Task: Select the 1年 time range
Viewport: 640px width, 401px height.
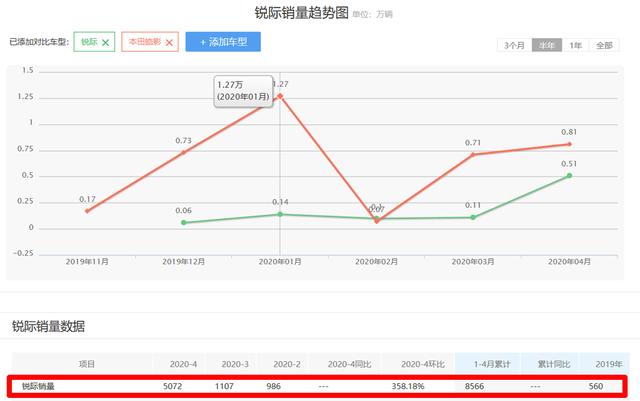Action: tap(576, 45)
